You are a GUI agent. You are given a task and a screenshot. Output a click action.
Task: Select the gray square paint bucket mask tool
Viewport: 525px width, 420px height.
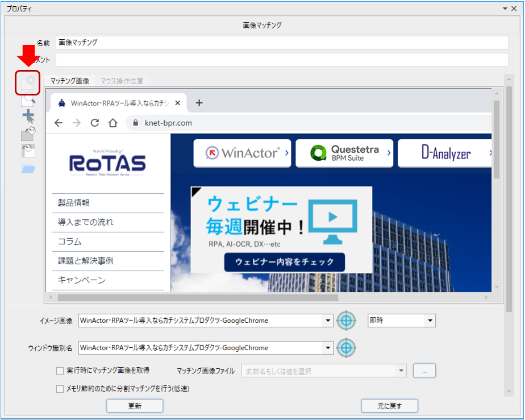click(28, 134)
